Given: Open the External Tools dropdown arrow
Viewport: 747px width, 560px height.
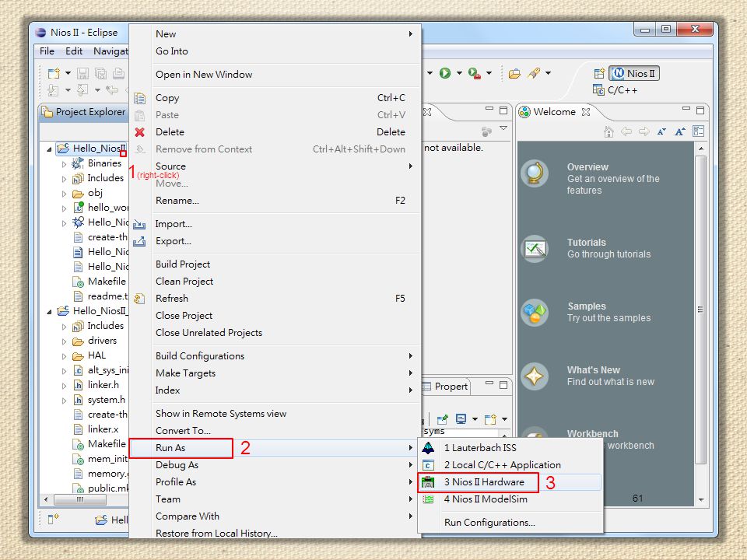Looking at the screenshot, I should click(489, 73).
